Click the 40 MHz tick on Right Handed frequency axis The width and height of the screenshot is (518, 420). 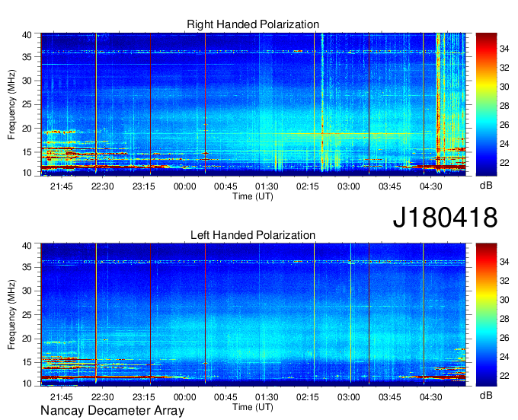[27, 35]
